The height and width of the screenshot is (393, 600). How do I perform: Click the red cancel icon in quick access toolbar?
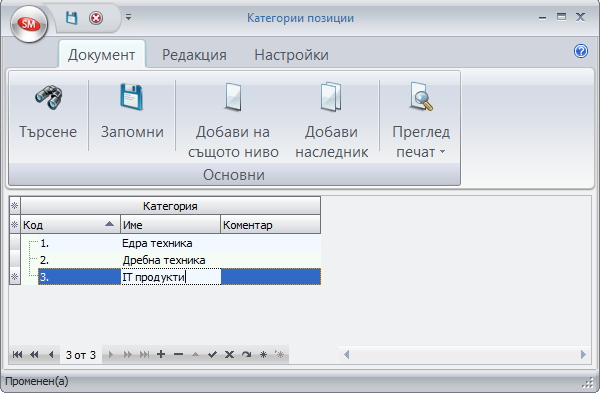tap(96, 18)
